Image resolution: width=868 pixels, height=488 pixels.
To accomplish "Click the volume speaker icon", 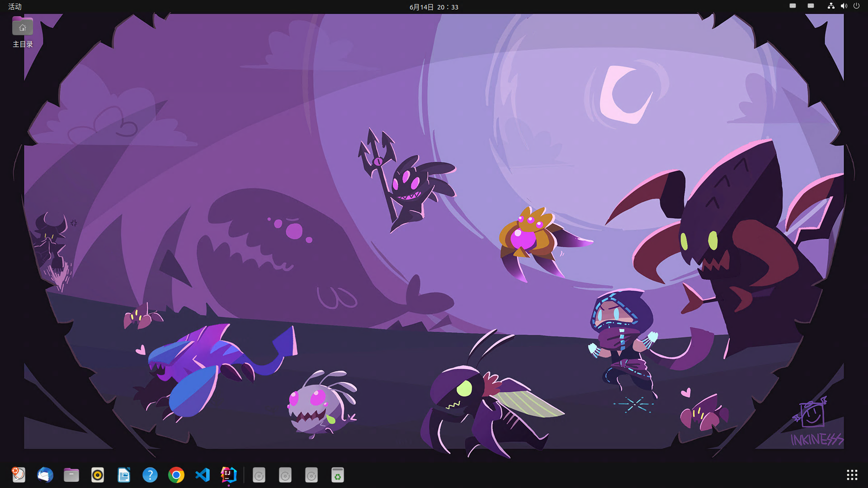I will click(844, 6).
